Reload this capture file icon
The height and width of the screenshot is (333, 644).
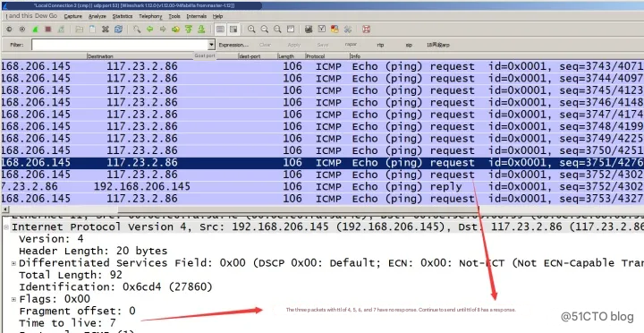pyautogui.click(x=119, y=30)
